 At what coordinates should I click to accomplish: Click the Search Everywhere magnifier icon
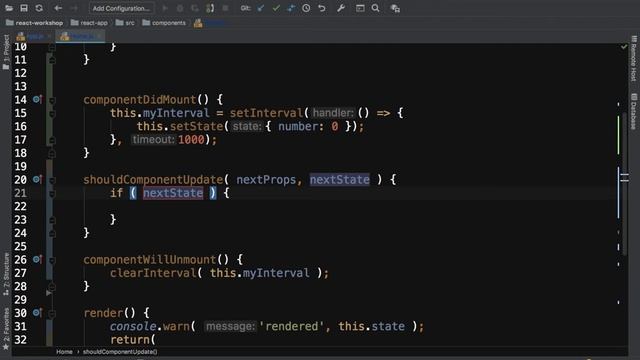[376, 8]
